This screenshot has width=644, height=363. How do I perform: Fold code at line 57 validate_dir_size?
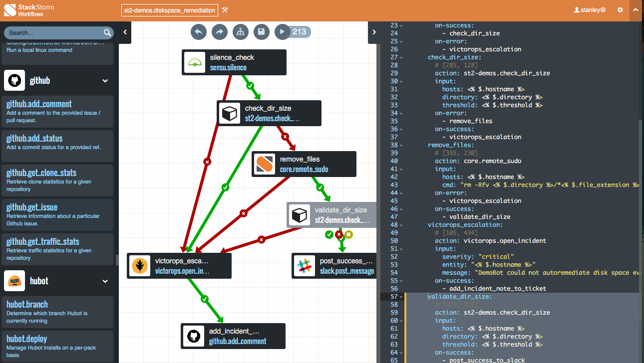point(401,296)
